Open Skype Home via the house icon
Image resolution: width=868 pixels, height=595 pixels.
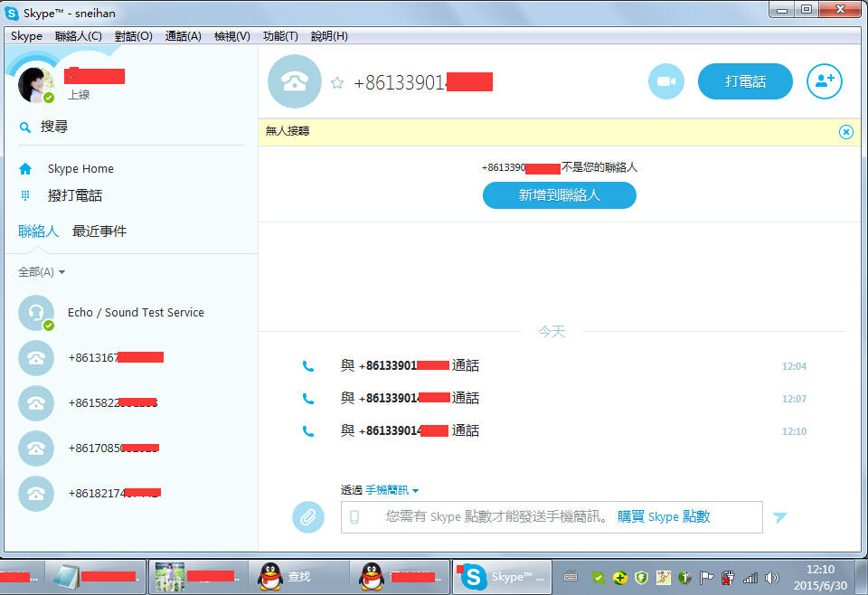pos(25,169)
